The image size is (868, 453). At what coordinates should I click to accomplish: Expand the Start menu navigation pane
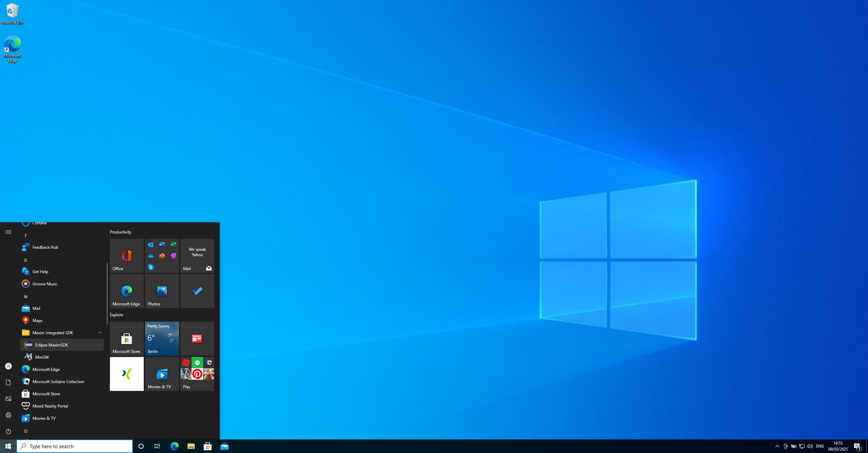(8, 232)
